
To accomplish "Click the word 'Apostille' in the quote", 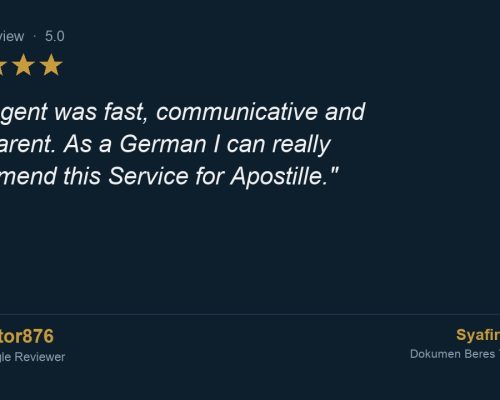I will coord(276,176).
